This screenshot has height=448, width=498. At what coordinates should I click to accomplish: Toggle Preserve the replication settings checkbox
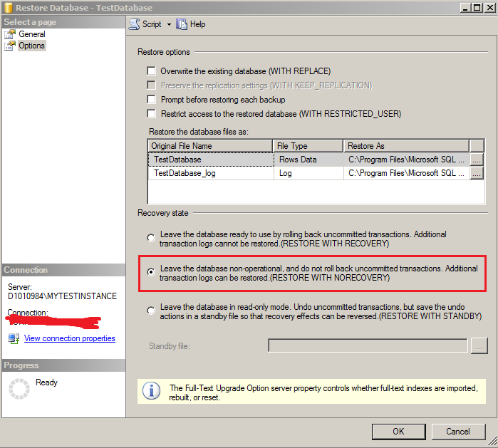tap(152, 85)
